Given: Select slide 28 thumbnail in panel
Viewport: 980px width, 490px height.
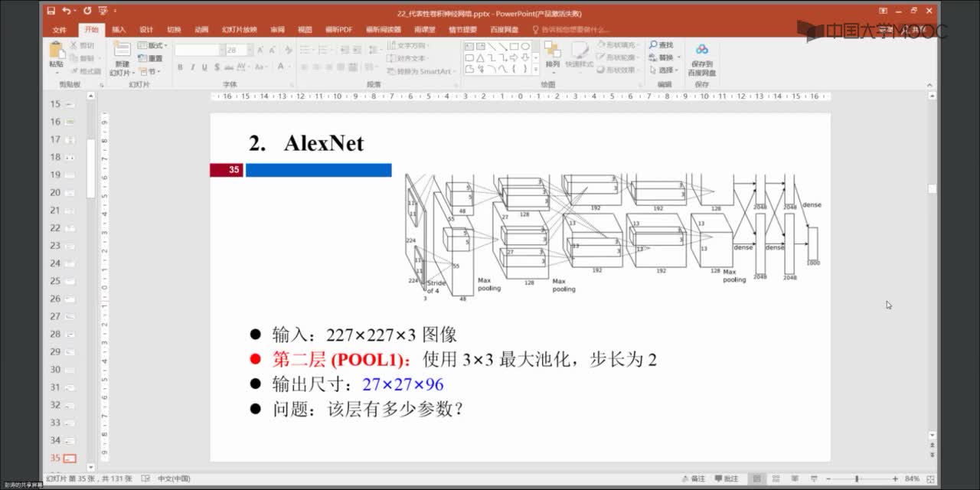Looking at the screenshot, I should tap(70, 335).
